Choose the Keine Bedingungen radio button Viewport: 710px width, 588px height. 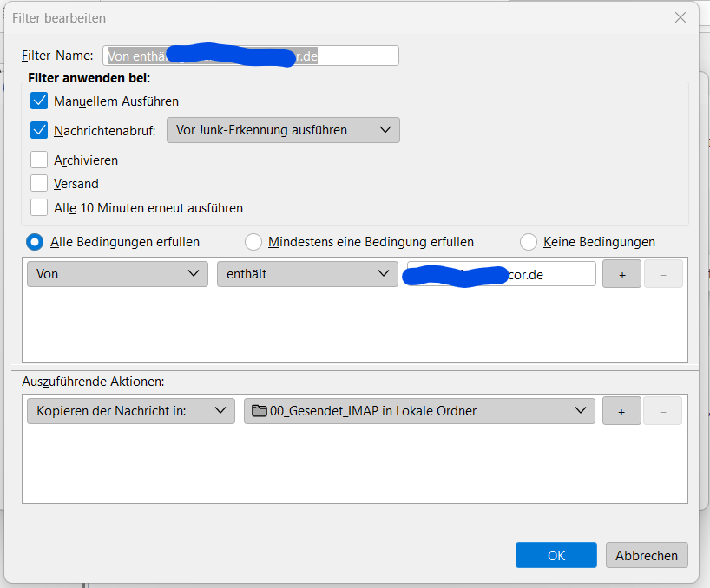529,242
